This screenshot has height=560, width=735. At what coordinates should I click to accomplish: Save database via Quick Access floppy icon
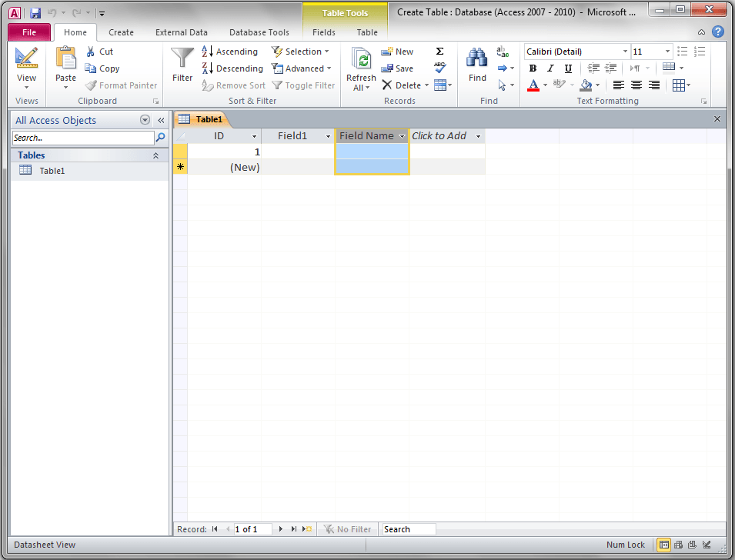(x=35, y=13)
